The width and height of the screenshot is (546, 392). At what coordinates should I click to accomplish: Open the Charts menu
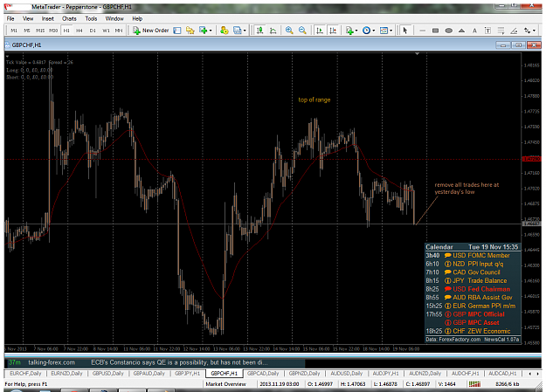pyautogui.click(x=69, y=19)
